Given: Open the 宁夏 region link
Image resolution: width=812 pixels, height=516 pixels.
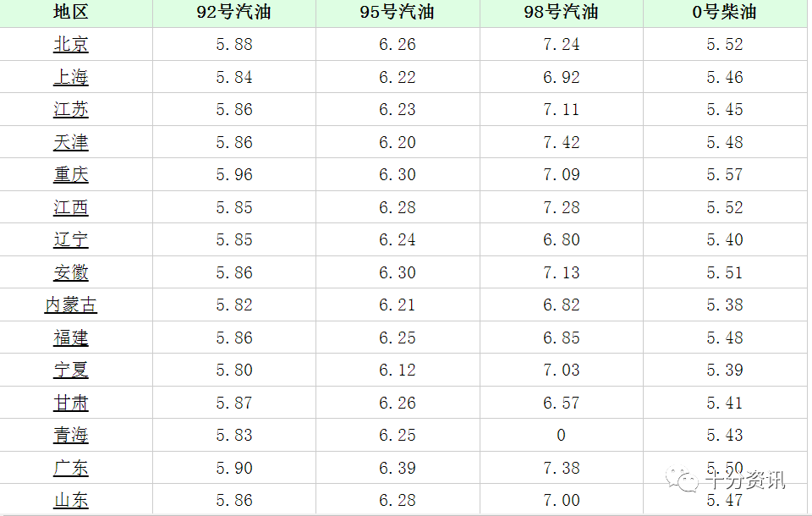Looking at the screenshot, I should point(71,371).
